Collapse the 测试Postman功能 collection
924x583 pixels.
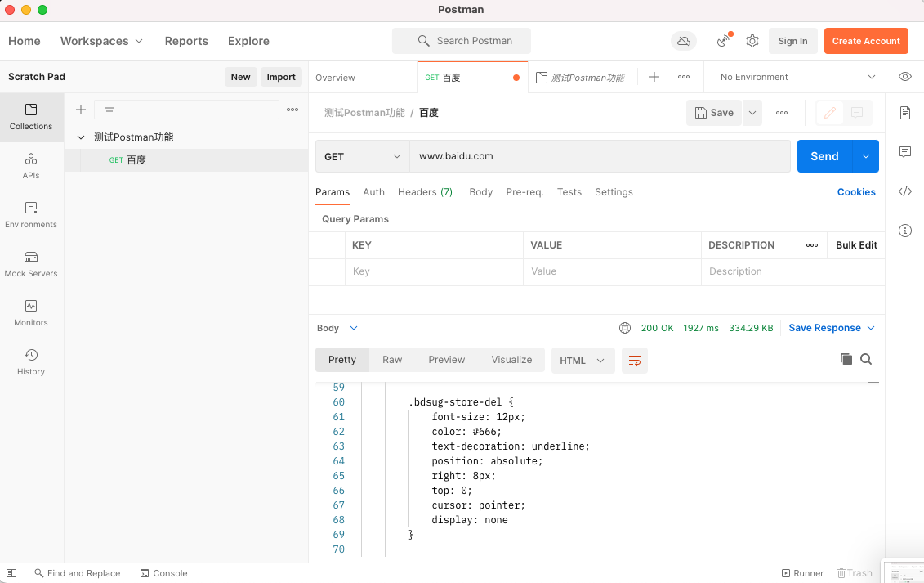point(81,137)
